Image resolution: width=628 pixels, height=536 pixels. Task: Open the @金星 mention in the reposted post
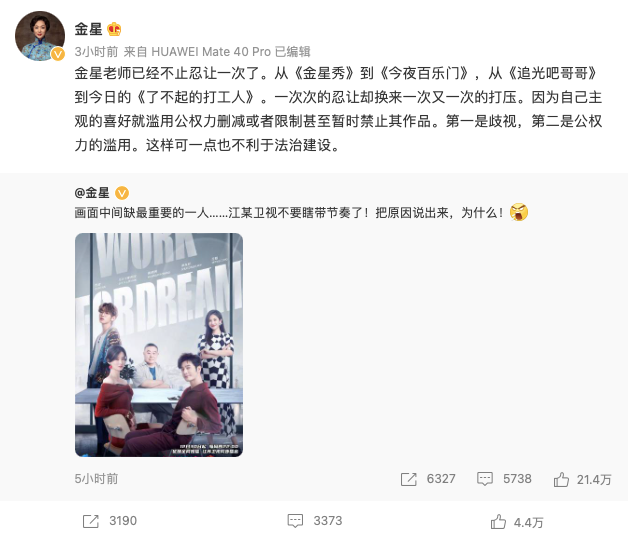tap(92, 193)
